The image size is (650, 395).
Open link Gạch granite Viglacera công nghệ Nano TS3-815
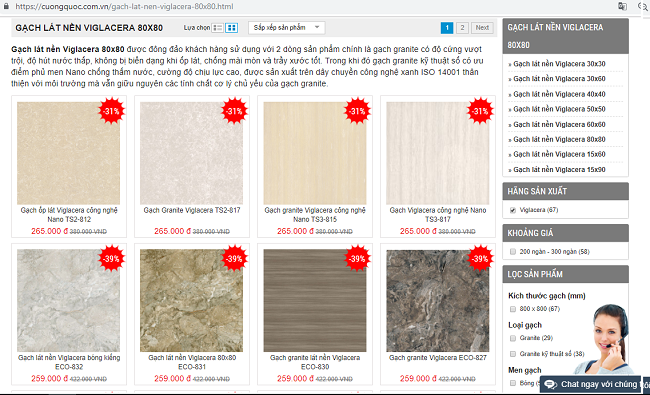(x=315, y=215)
